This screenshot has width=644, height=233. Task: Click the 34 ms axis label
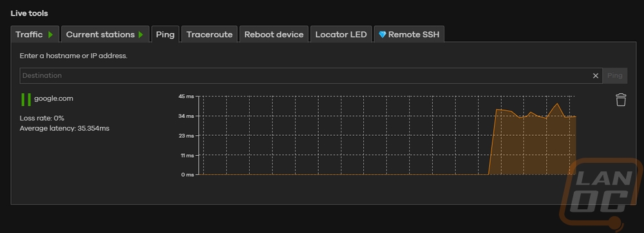186,116
